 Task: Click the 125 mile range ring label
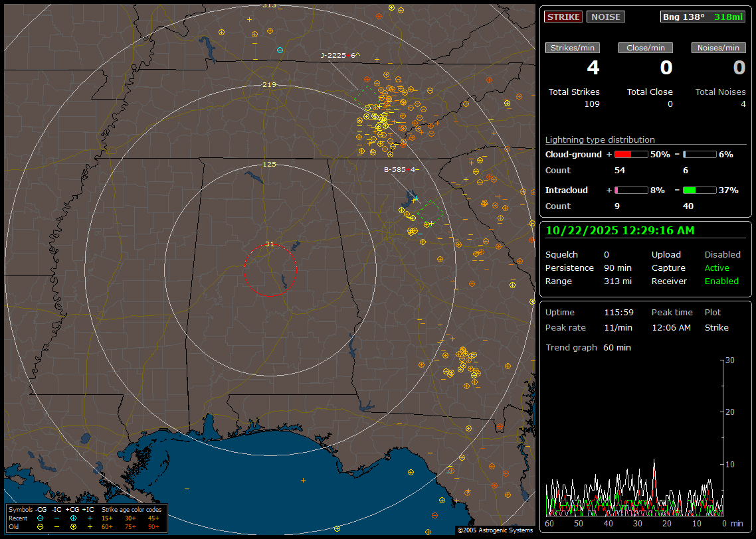[270, 164]
